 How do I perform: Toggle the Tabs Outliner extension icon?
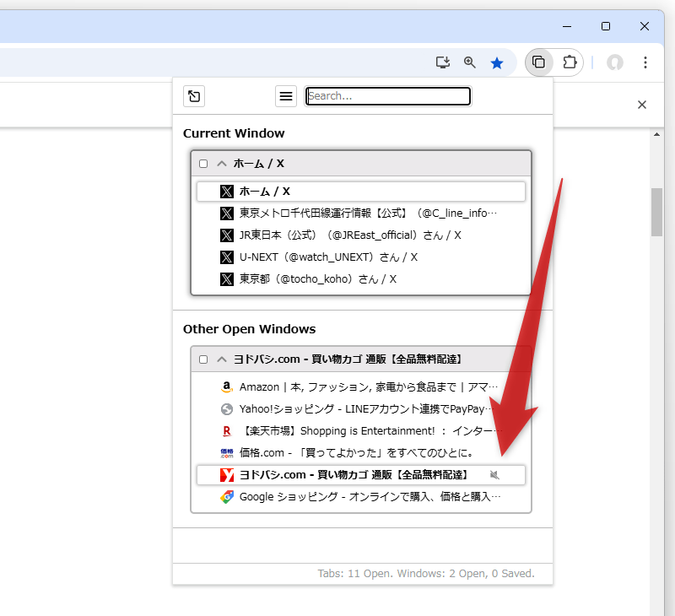coord(538,62)
